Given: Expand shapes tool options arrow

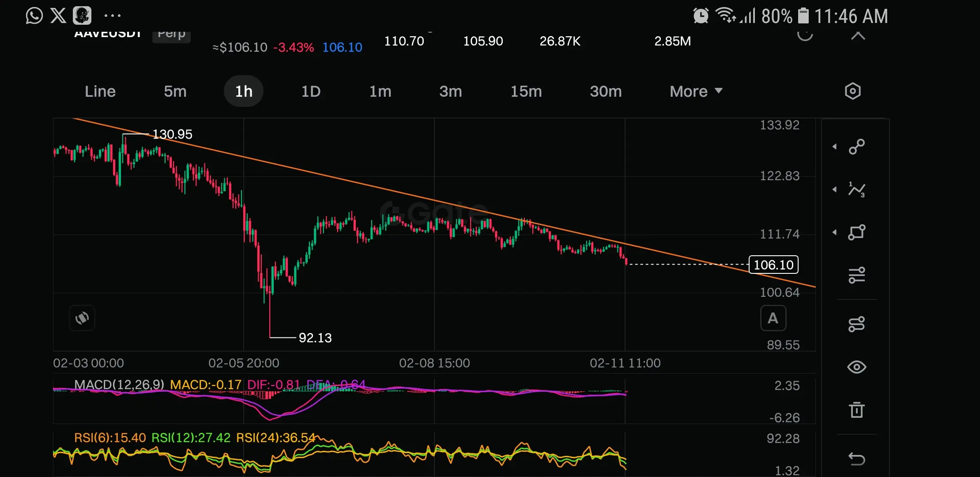Looking at the screenshot, I should coord(834,232).
